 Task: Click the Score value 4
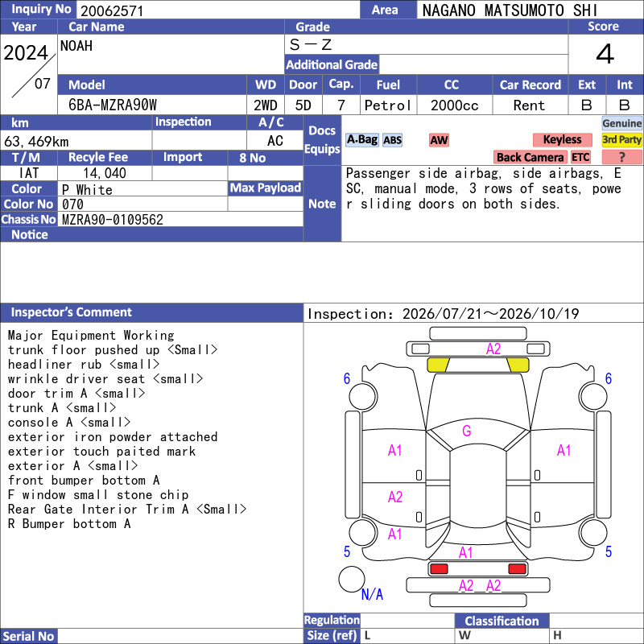pos(605,54)
